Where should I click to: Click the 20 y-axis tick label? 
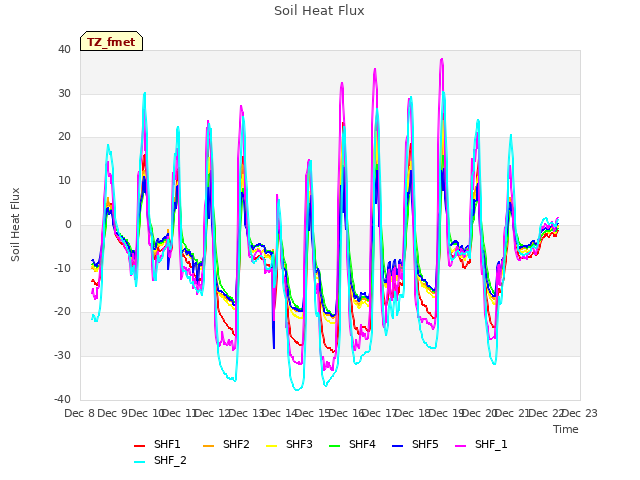(x=64, y=137)
